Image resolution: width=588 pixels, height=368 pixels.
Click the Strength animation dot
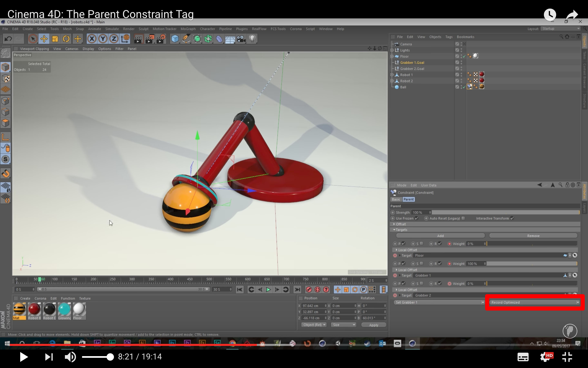tap(393, 212)
